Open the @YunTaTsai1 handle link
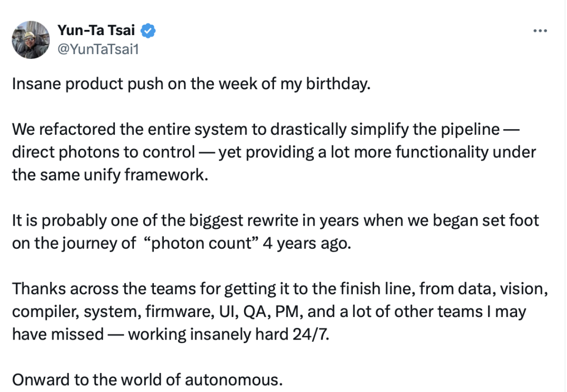The width and height of the screenshot is (567, 392). tap(98, 49)
